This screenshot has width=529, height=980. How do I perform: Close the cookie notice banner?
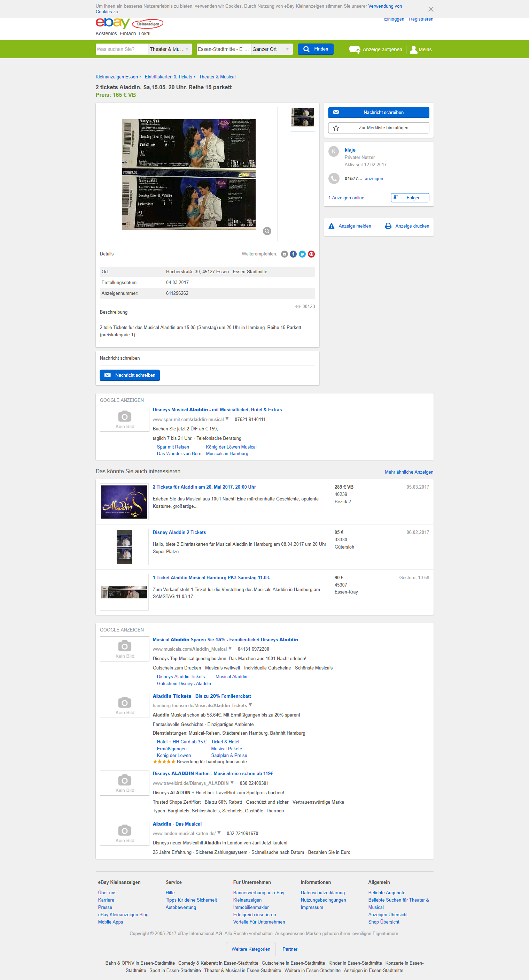tap(430, 9)
